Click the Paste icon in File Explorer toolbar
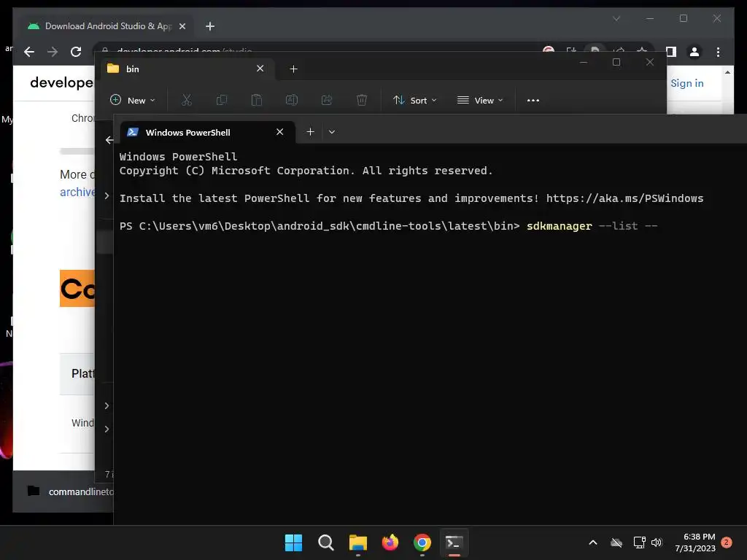This screenshot has width=747, height=560. point(257,101)
